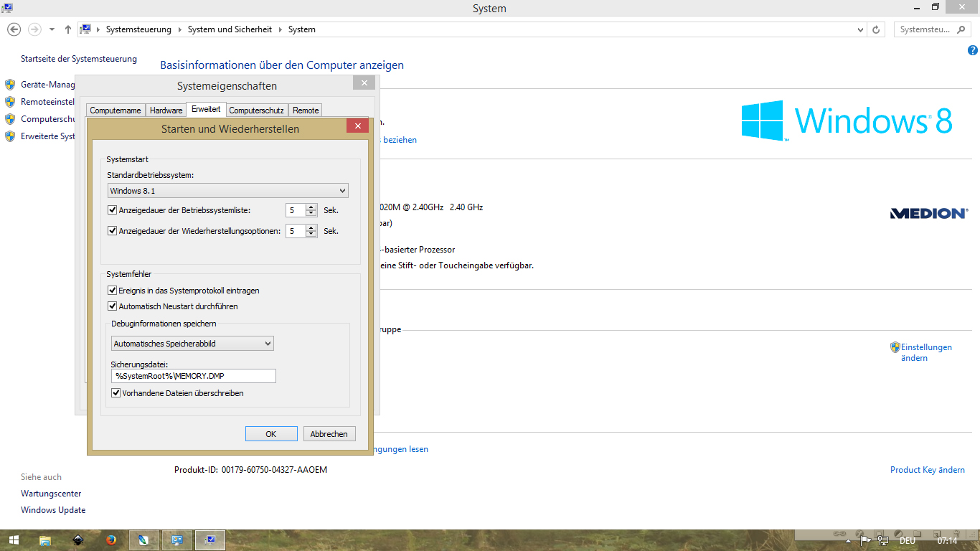
Task: Switch to the ID-card taskbar window icon
Action: point(177,540)
